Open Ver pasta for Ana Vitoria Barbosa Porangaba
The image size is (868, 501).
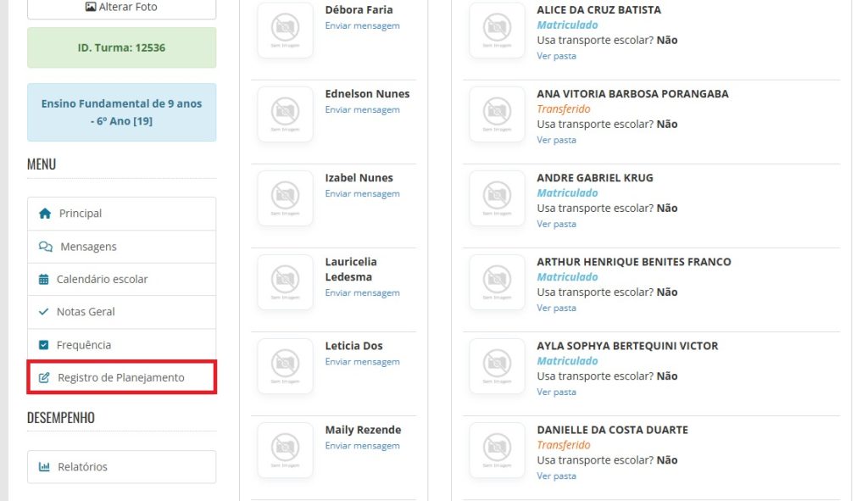556,140
